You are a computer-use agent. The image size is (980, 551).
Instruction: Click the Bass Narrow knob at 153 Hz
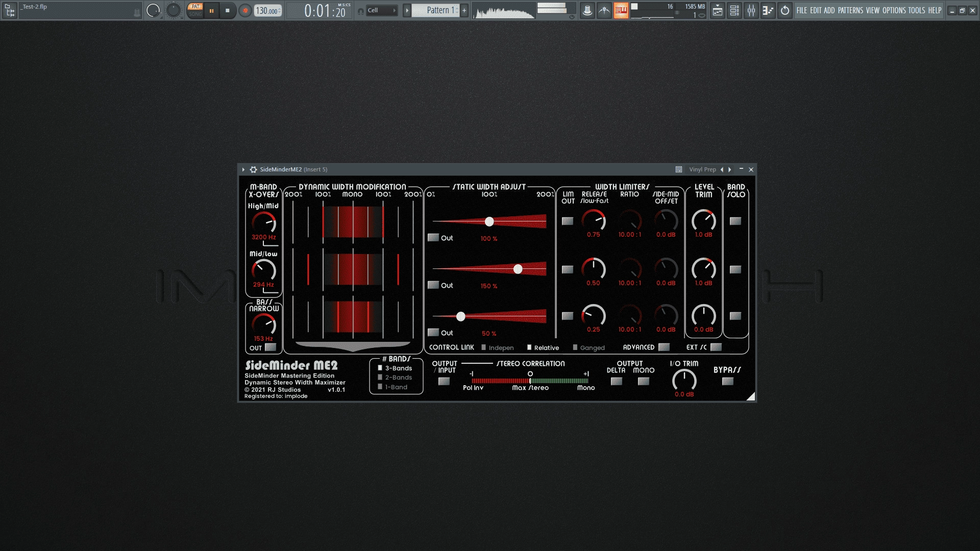(x=264, y=324)
